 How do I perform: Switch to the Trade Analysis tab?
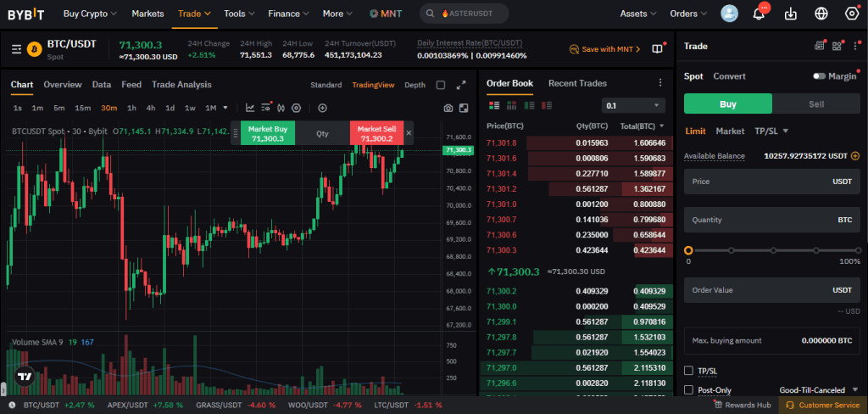tap(181, 85)
